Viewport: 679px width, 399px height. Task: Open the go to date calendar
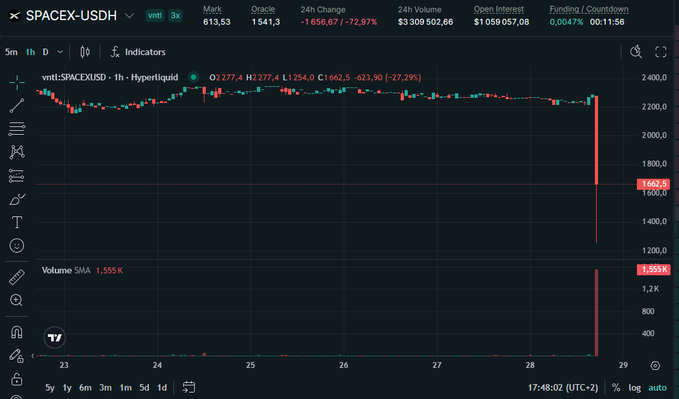pos(189,387)
